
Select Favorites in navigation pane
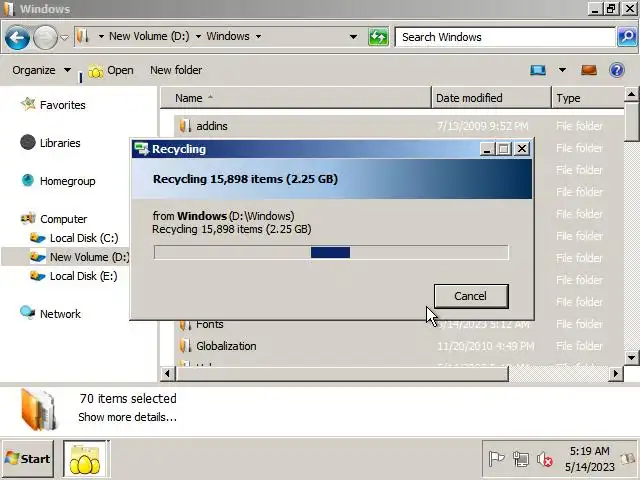pos(62,105)
